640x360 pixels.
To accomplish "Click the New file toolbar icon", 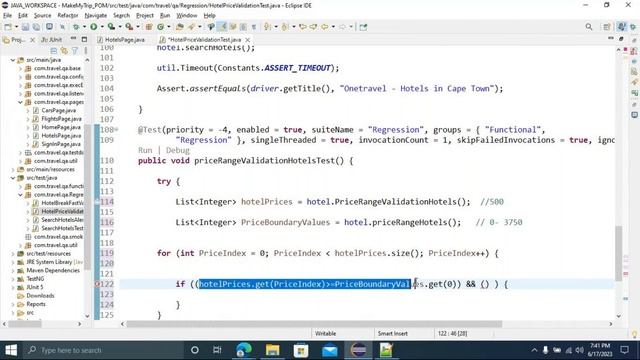I will pos(8,27).
